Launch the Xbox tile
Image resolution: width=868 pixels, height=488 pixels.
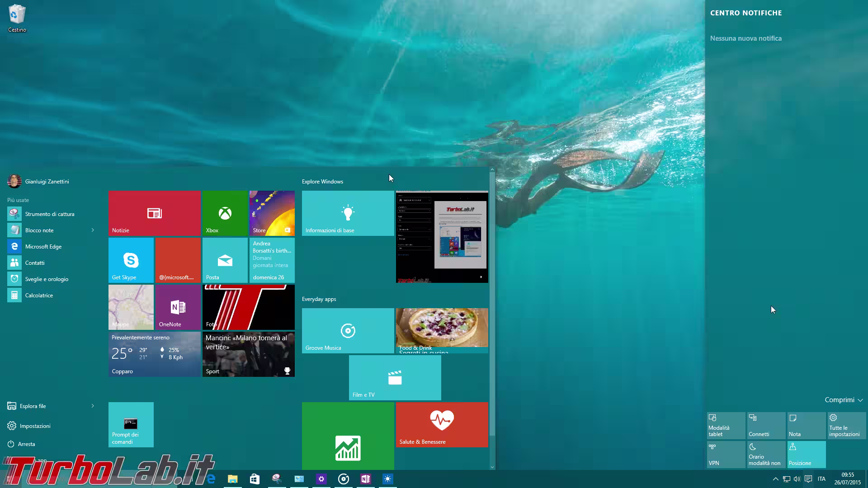225,213
